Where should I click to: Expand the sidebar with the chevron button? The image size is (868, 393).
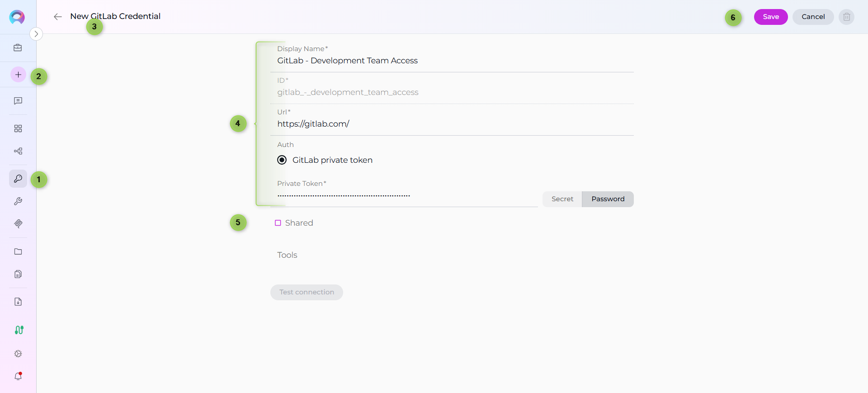point(36,34)
